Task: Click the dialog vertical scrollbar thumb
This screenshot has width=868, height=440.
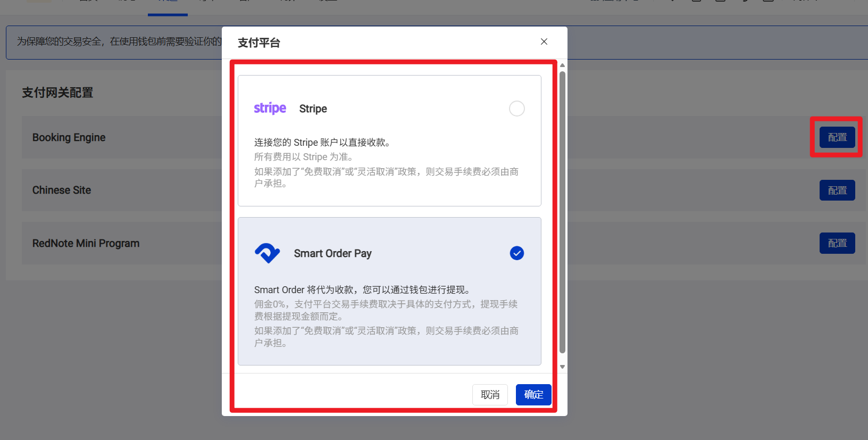Action: 562,213
